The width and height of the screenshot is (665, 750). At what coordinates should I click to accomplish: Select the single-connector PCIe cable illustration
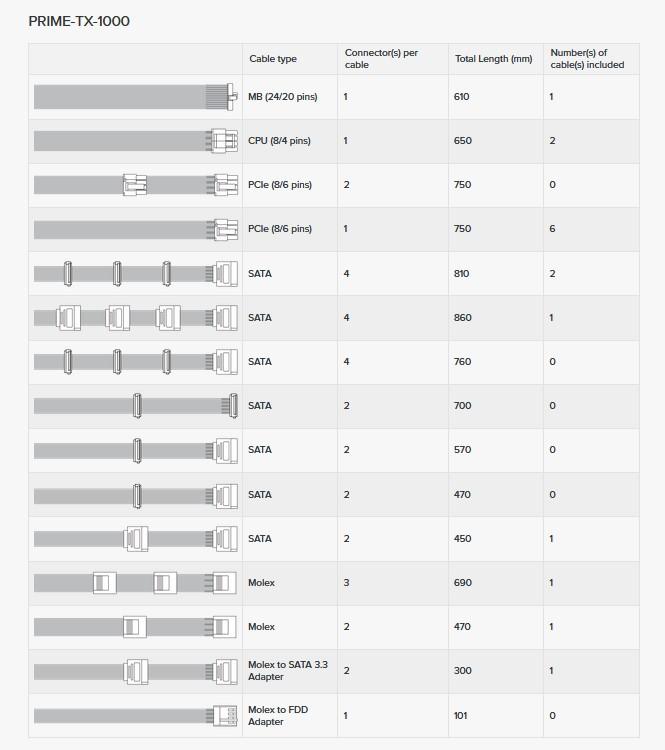[136, 229]
